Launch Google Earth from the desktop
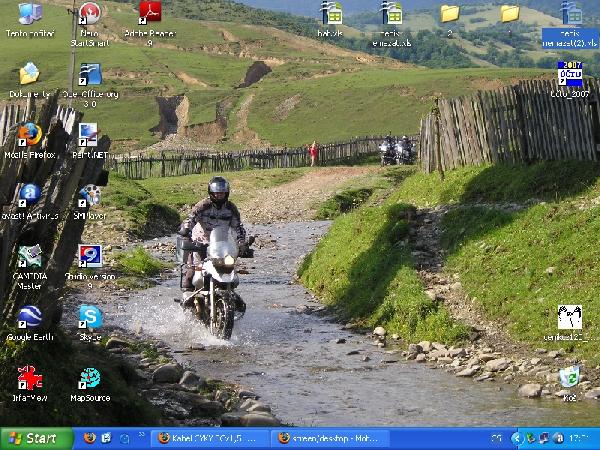The width and height of the screenshot is (600, 450). click(29, 317)
